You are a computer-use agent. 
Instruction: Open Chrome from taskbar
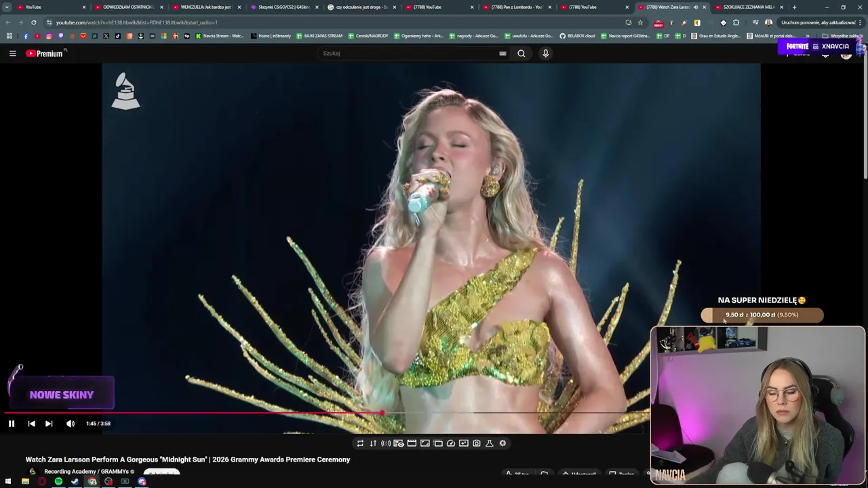point(92,482)
